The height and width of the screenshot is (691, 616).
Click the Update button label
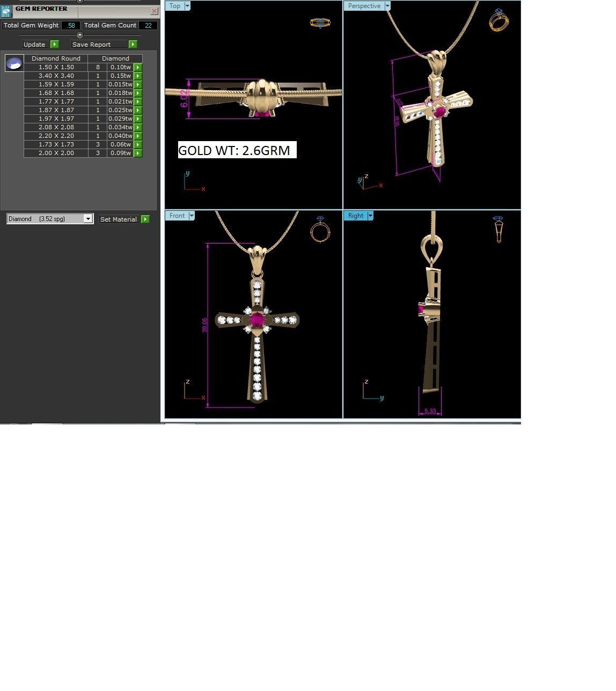34,45
